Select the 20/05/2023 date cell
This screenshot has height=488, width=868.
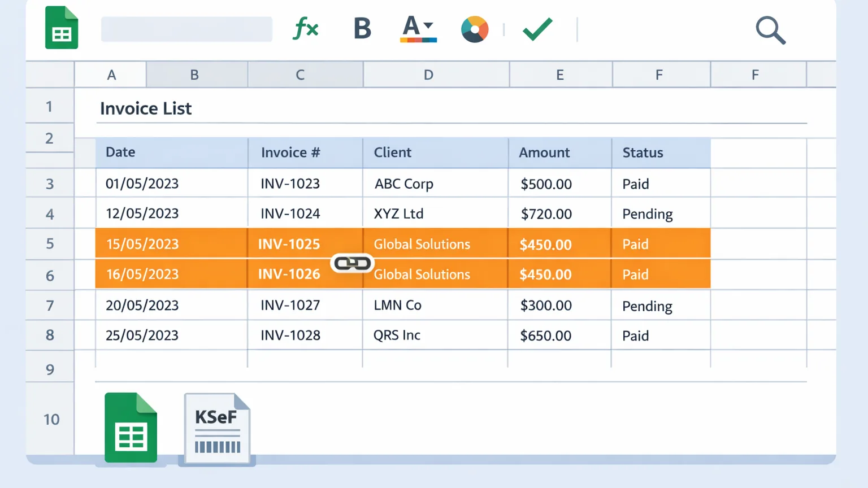[172, 305]
